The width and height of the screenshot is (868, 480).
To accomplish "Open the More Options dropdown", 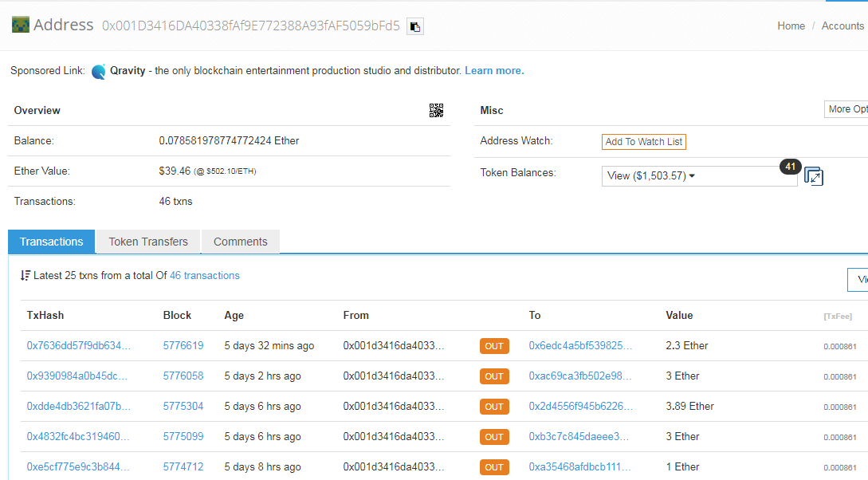I will coord(846,109).
